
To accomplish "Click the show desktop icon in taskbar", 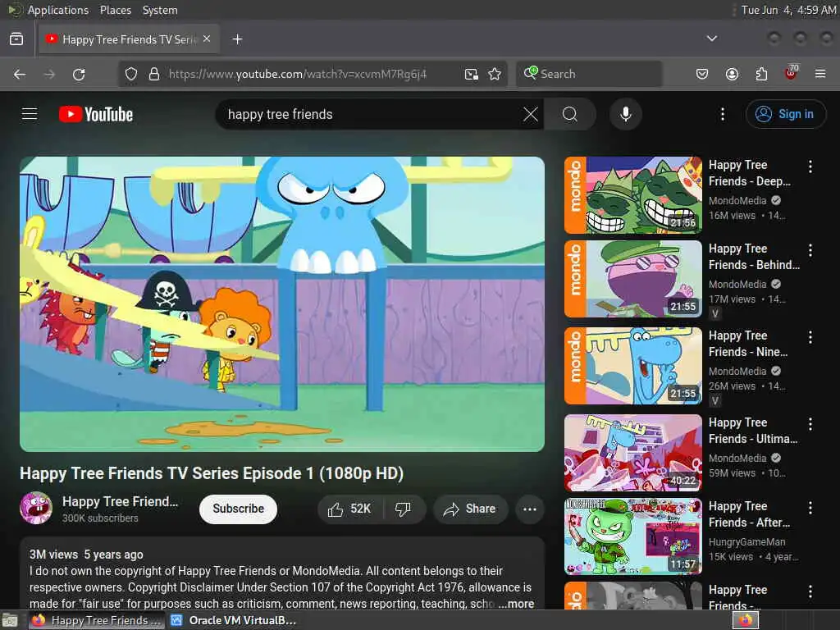I will [x=10, y=621].
